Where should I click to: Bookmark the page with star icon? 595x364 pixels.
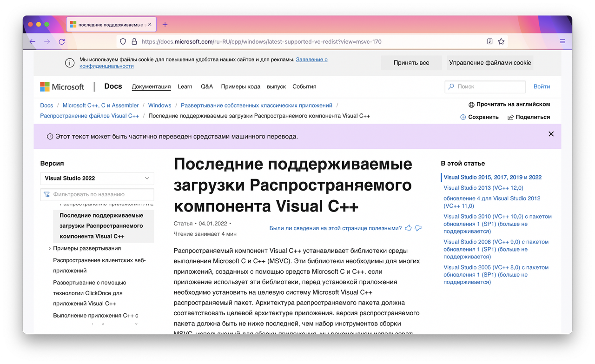pyautogui.click(x=501, y=41)
